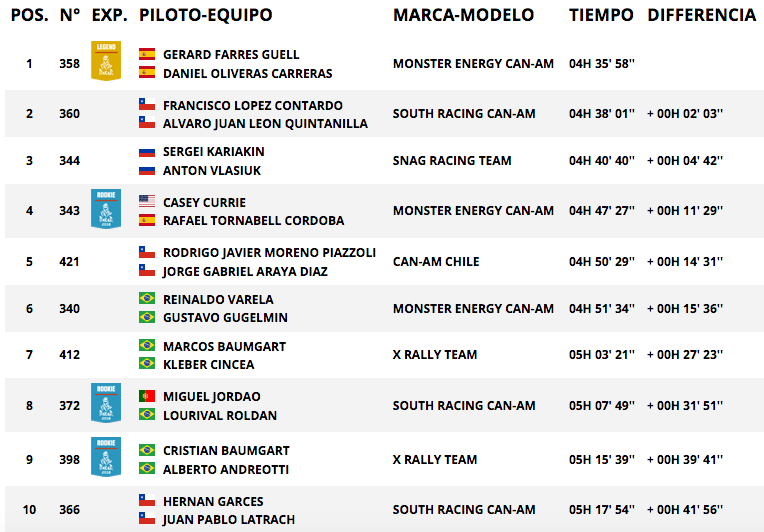Select the TIEMPO column header
764x532 pixels.
coord(601,15)
